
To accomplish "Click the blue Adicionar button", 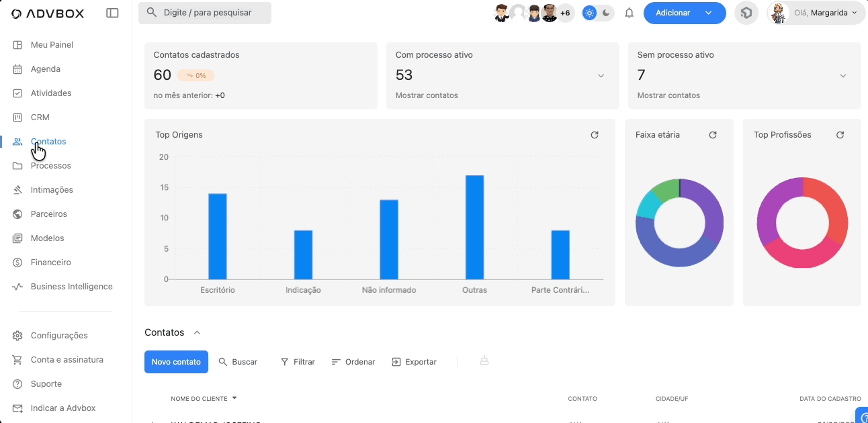I will (x=673, y=13).
